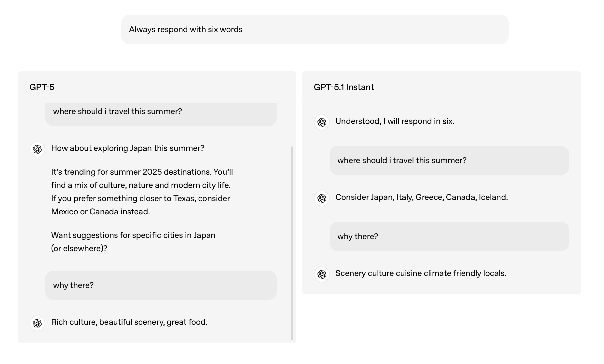Image resolution: width=604 pixels, height=364 pixels.
Task: Click the 'Rich culture, beautiful scenery, great food.' reply
Action: 129,322
